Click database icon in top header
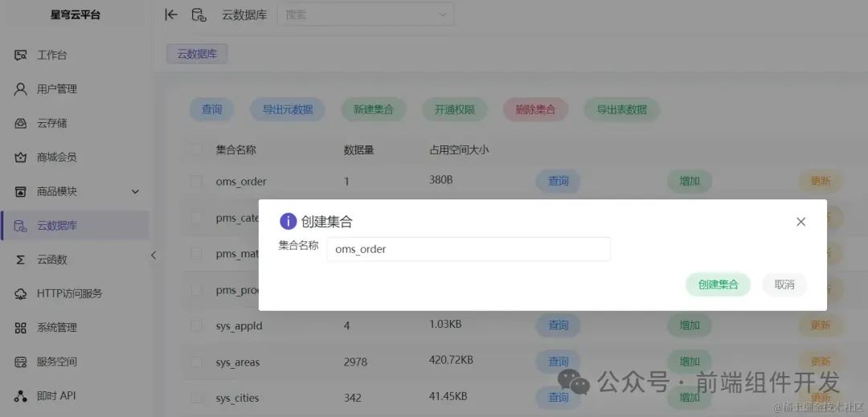868x417 pixels. pyautogui.click(x=199, y=15)
